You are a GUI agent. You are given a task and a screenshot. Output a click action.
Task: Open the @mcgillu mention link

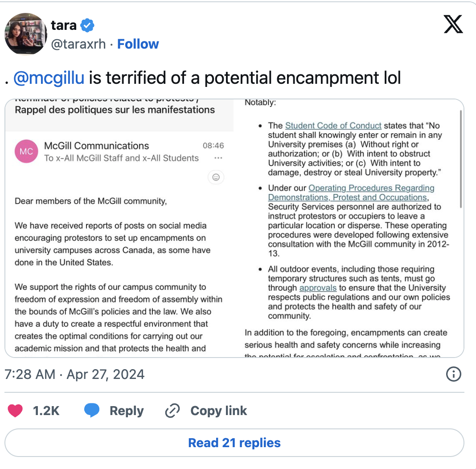(x=49, y=78)
